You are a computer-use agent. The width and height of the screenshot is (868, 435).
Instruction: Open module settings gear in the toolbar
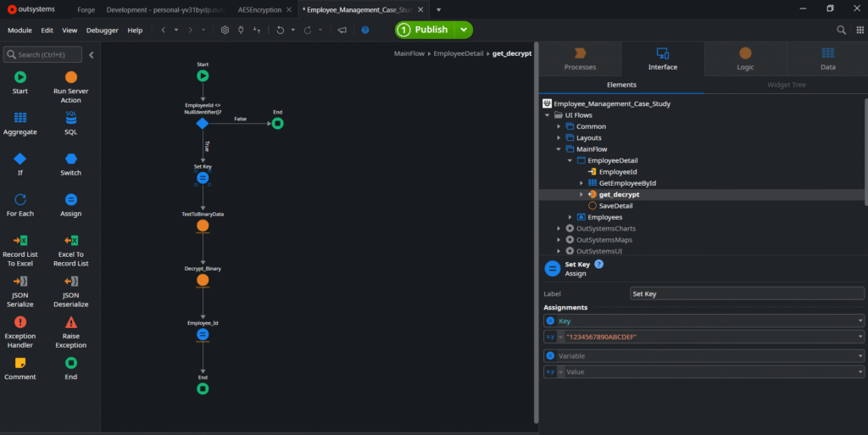coord(225,30)
